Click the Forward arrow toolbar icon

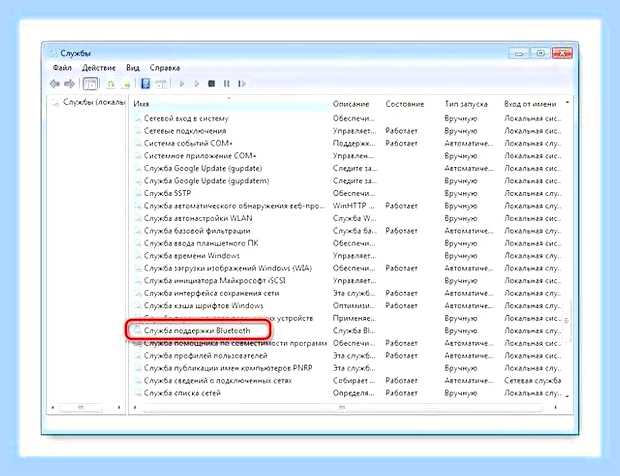(69, 84)
